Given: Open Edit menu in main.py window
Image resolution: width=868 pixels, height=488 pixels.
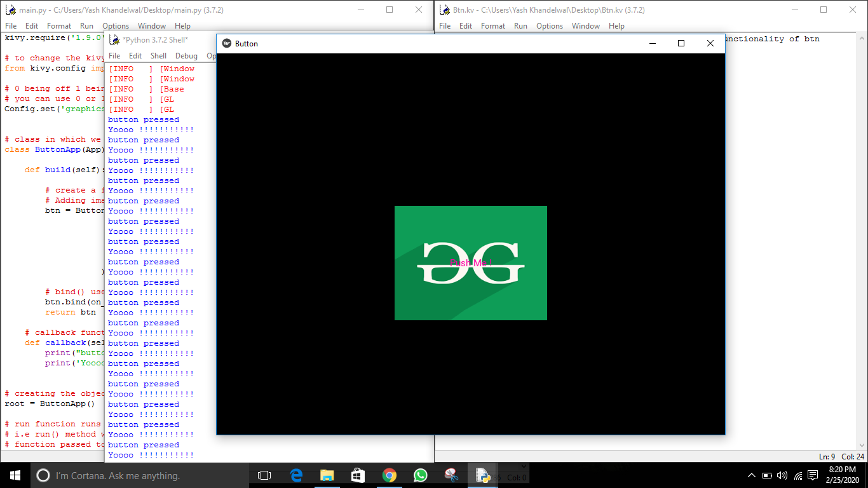Looking at the screenshot, I should click(x=32, y=26).
